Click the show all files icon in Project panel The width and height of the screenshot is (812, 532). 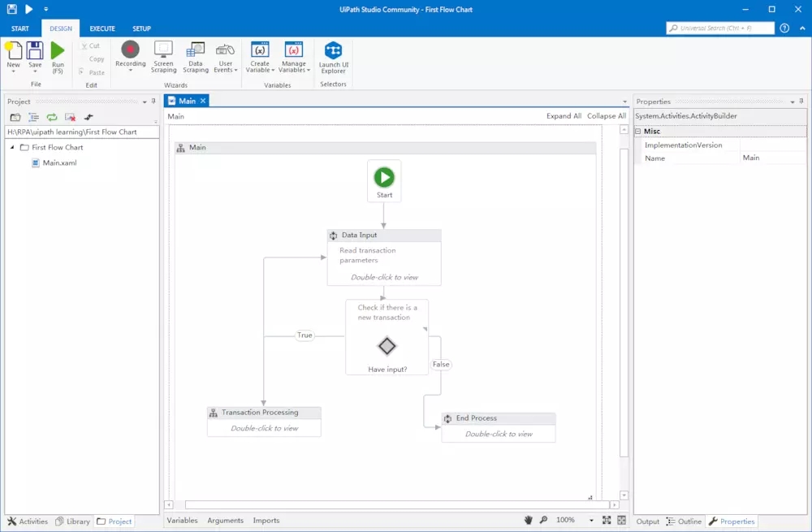pos(33,117)
